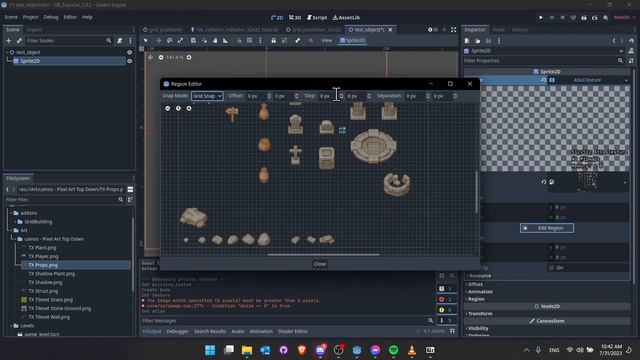Expand the Transform section in Inspector
The width and height of the screenshot is (640, 360).
[x=480, y=314]
